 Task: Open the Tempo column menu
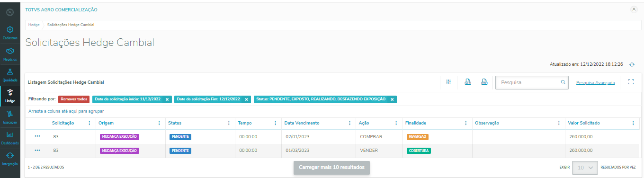[275, 123]
